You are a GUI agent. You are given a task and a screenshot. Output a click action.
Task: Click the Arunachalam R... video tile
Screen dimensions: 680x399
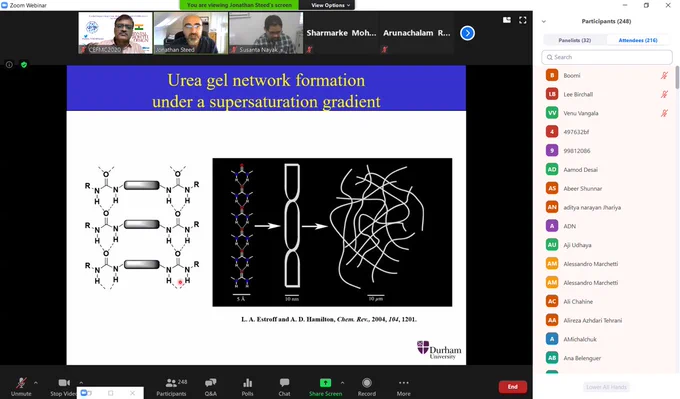point(417,33)
